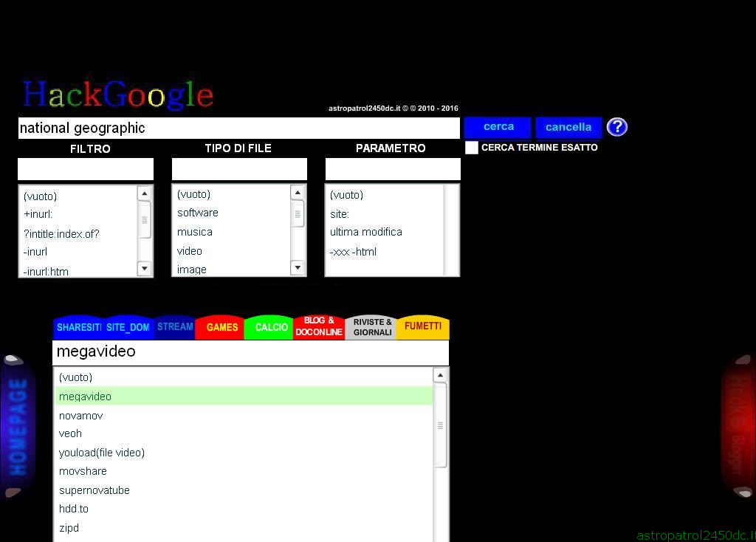Select (vuoto) in the site list
Image resolution: width=756 pixels, height=542 pixels.
pos(244,377)
